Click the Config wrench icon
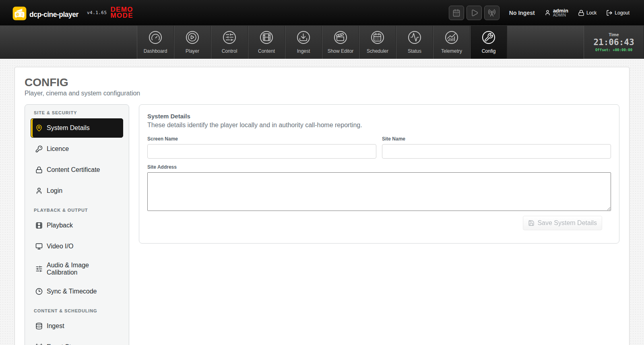This screenshot has width=644, height=345. click(489, 37)
